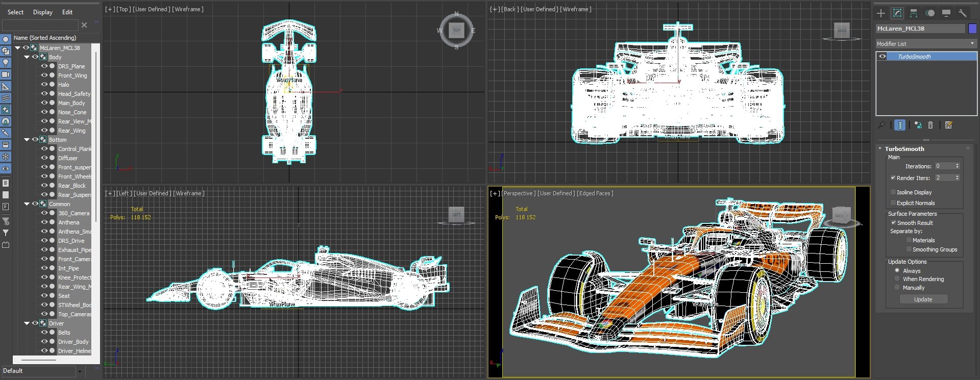Toggle Display Lights filter in Scene Explorer
Screen dimensions: 980x380
6,63
